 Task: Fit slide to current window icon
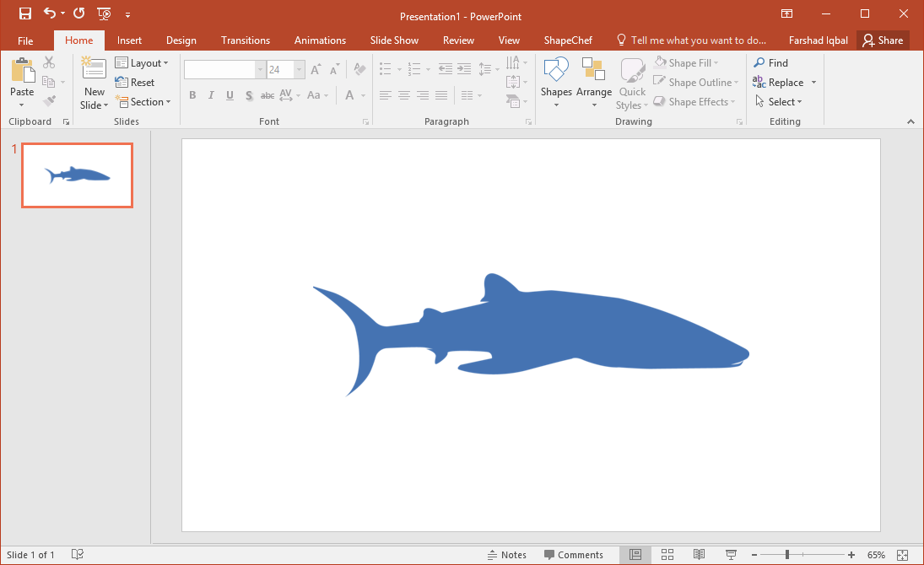click(x=902, y=554)
